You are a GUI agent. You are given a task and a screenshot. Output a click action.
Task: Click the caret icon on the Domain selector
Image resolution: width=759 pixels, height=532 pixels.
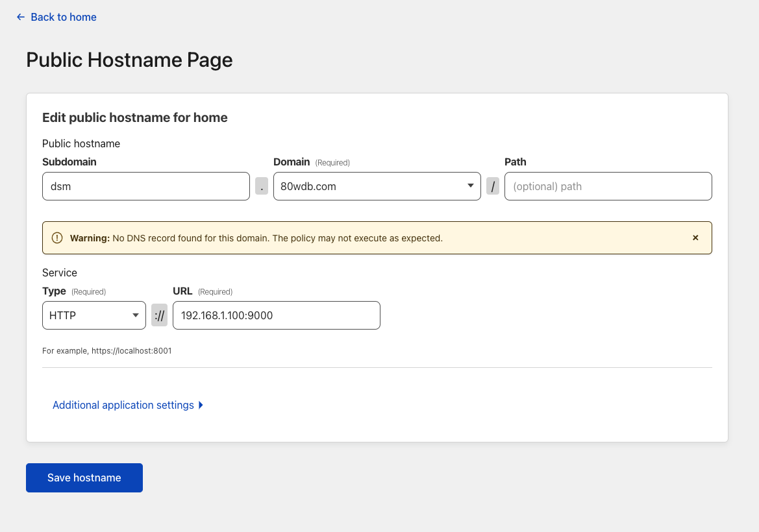click(x=470, y=186)
